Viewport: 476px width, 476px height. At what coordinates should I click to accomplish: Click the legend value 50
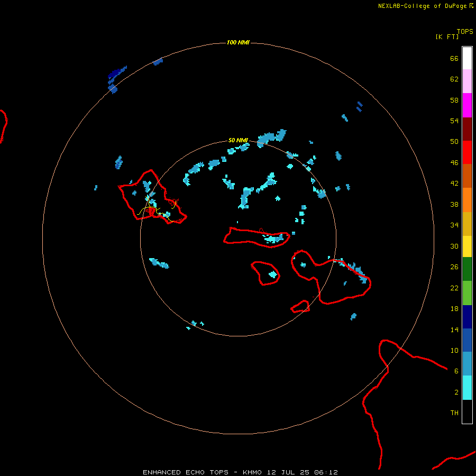(454, 141)
